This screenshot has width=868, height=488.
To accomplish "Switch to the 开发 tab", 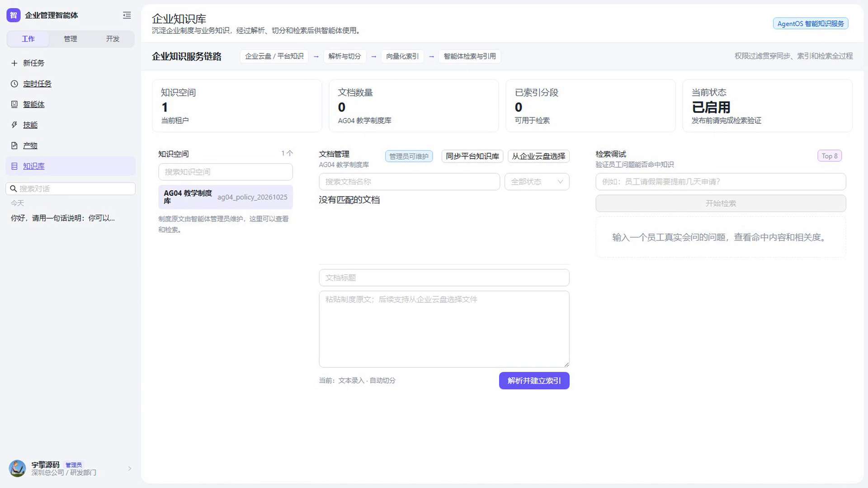I will [x=113, y=39].
